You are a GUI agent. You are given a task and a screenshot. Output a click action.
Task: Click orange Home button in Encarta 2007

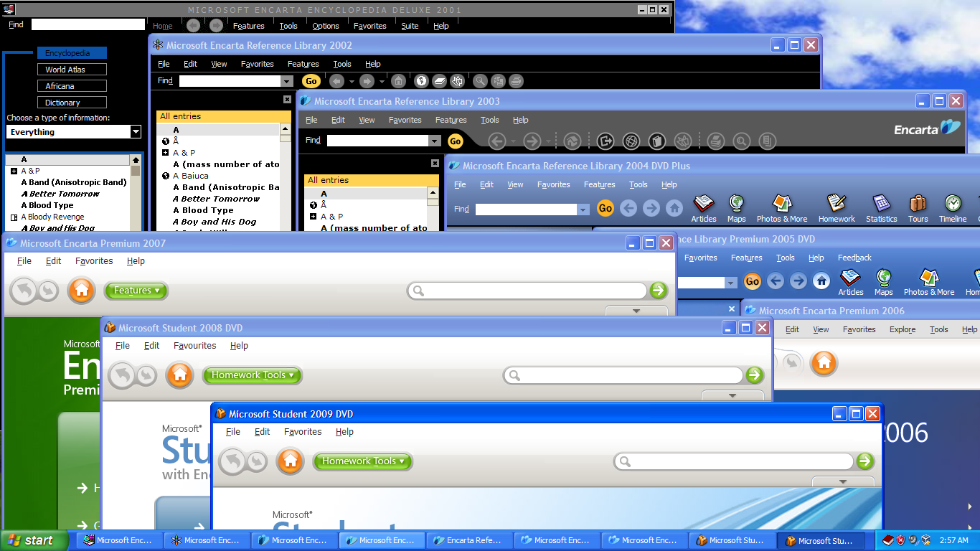click(81, 291)
